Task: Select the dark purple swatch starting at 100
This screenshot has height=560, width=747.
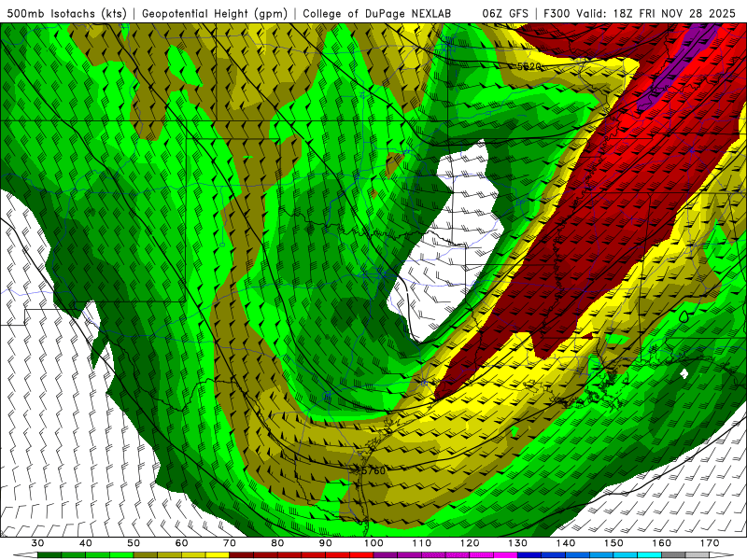Action: pyautogui.click(x=386, y=555)
